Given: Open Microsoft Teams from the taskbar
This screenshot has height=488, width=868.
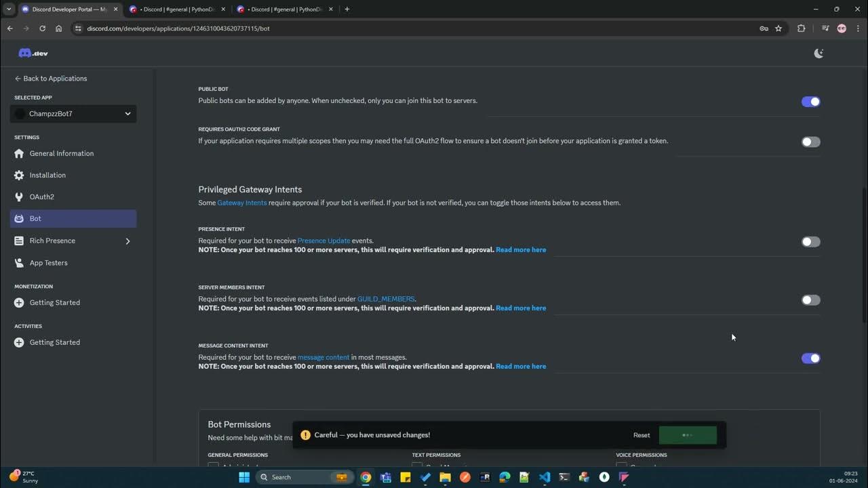Looking at the screenshot, I should point(386,477).
